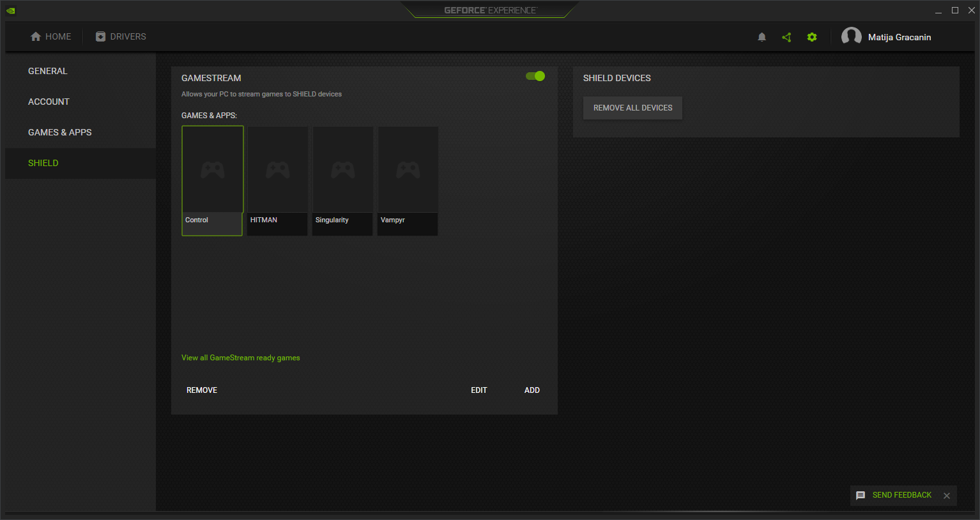Viewport: 980px width, 520px height.
Task: Click the REMOVE button
Action: [202, 390]
